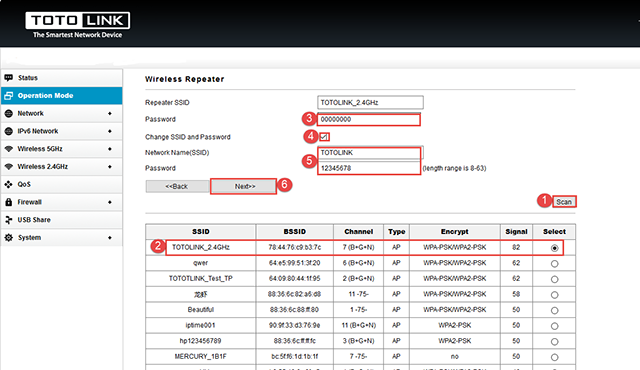Click the repeater Password field showing 00000000
Screen dimensions: 640x370
[x=369, y=120]
